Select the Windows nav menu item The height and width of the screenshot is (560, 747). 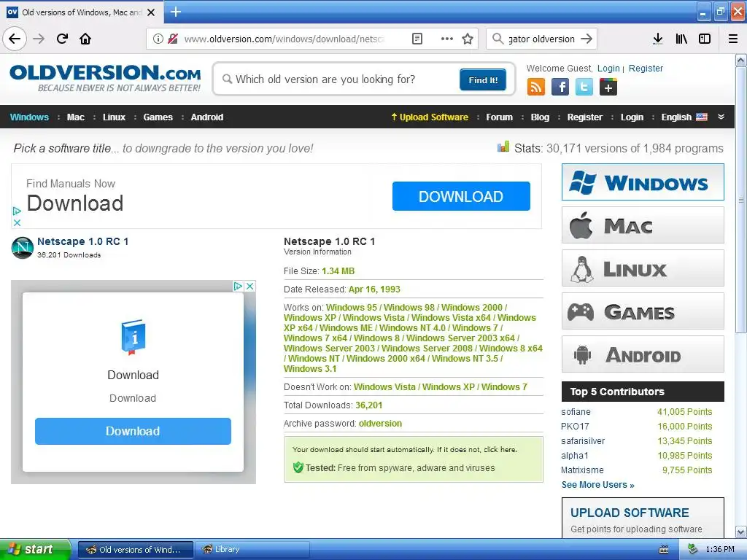click(x=29, y=117)
